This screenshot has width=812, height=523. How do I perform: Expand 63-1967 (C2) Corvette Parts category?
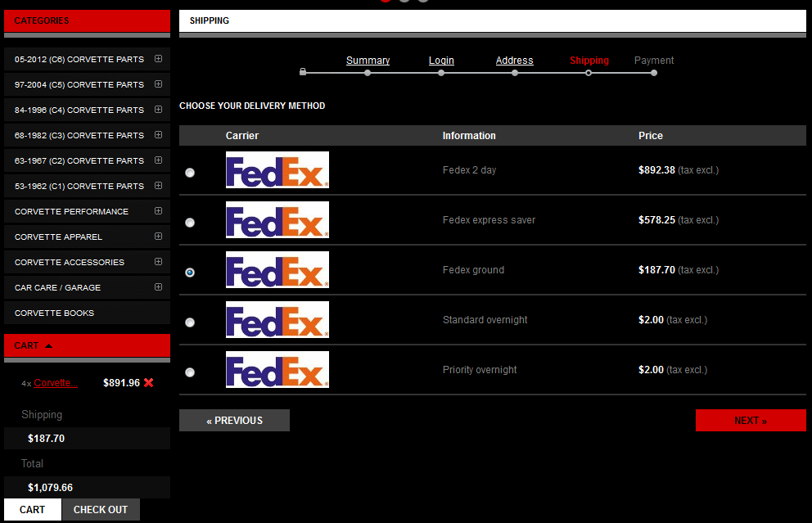pyautogui.click(x=159, y=160)
